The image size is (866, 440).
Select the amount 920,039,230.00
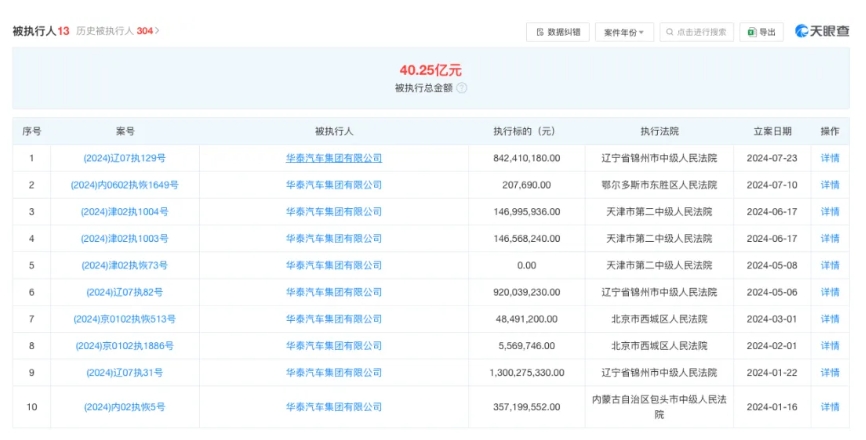click(x=526, y=292)
